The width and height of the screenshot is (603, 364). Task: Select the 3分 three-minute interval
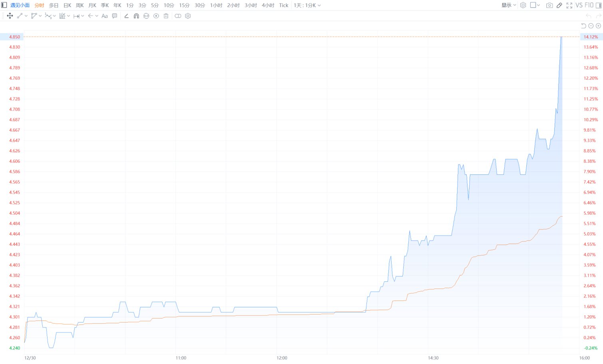pos(142,5)
